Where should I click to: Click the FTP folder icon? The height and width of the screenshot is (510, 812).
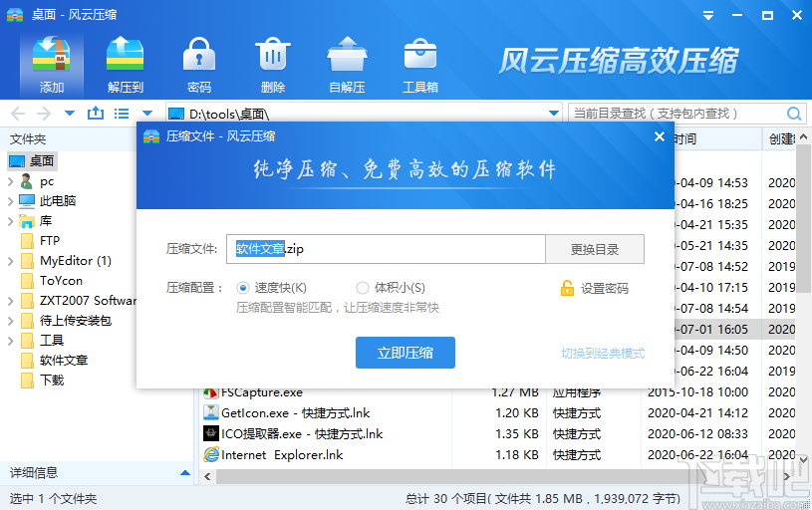[27, 241]
